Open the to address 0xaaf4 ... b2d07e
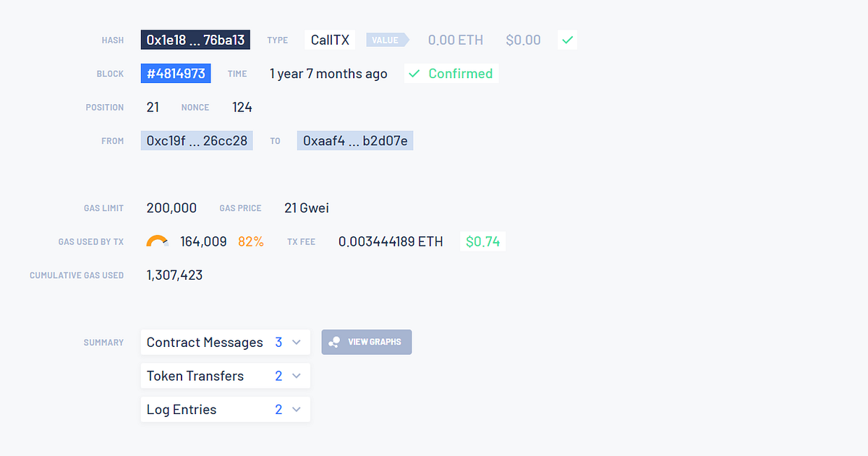Viewport: 868px width, 456px height. 354,141
